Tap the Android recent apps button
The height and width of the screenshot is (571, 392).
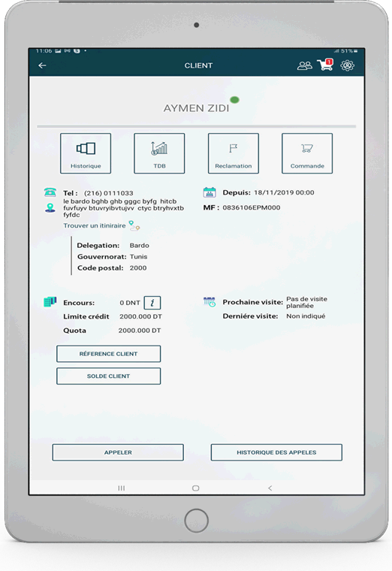[x=122, y=488]
